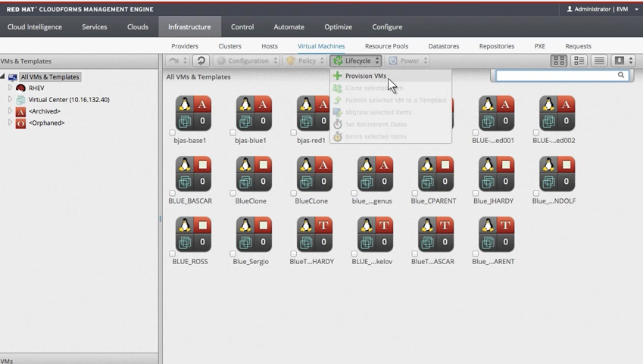This screenshot has height=364, width=643.
Task: Click the bjas-blue1 VM quadicon
Action: (x=254, y=114)
